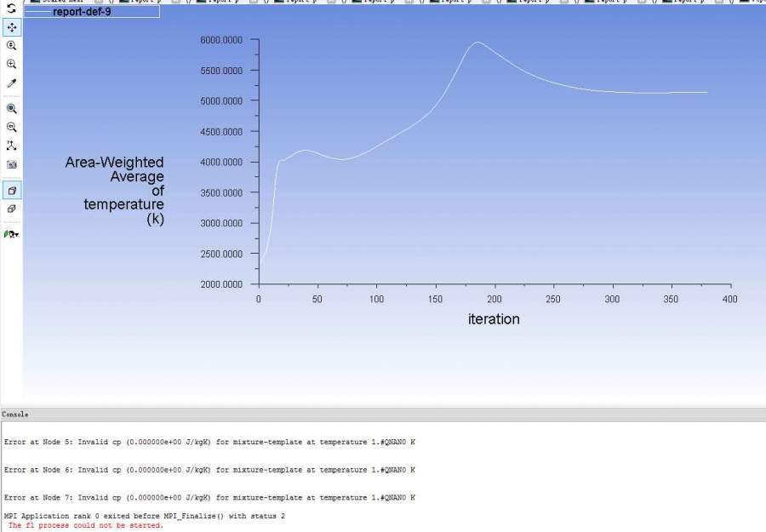Viewport: 766px width, 532px height.
Task: Click the Console panel title
Action: (15, 415)
